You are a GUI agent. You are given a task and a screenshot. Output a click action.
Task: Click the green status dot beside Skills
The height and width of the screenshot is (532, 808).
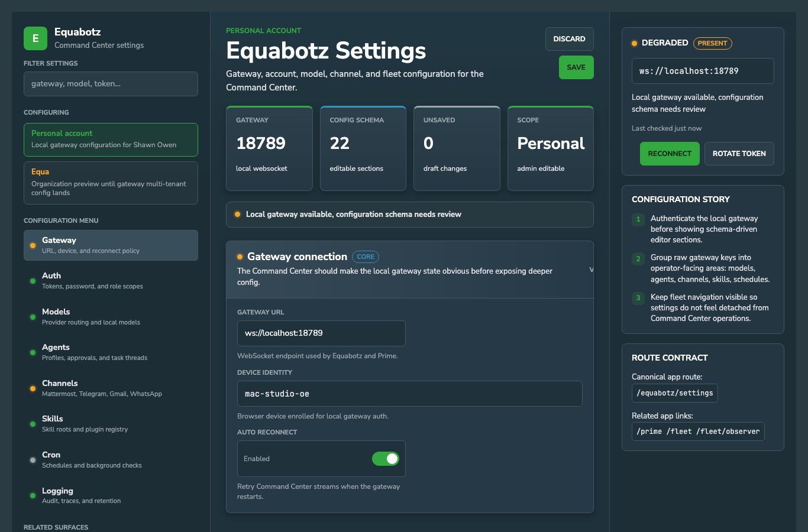pyautogui.click(x=33, y=424)
